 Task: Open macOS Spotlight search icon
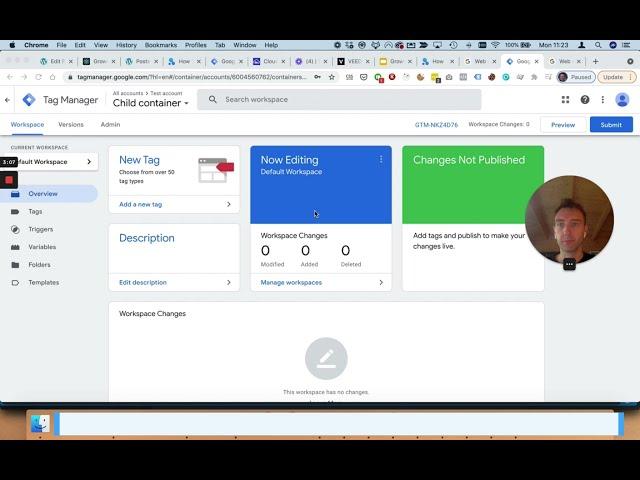click(598, 45)
